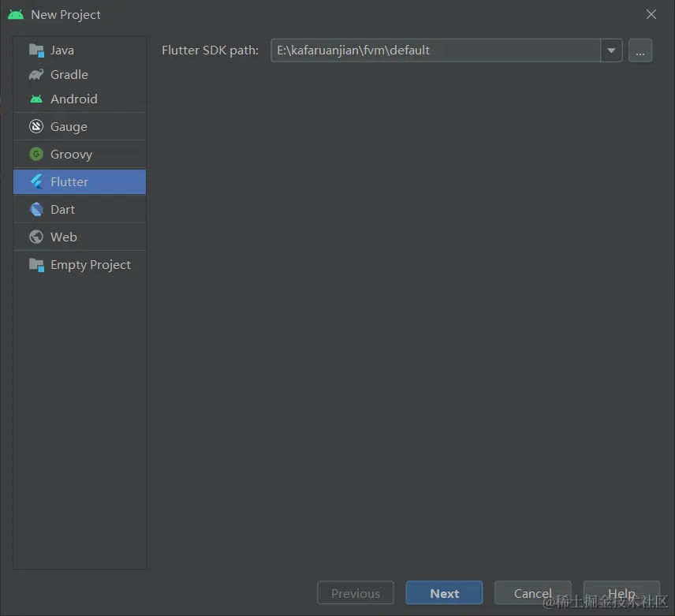
Task: Select the Web project type
Action: click(x=80, y=237)
